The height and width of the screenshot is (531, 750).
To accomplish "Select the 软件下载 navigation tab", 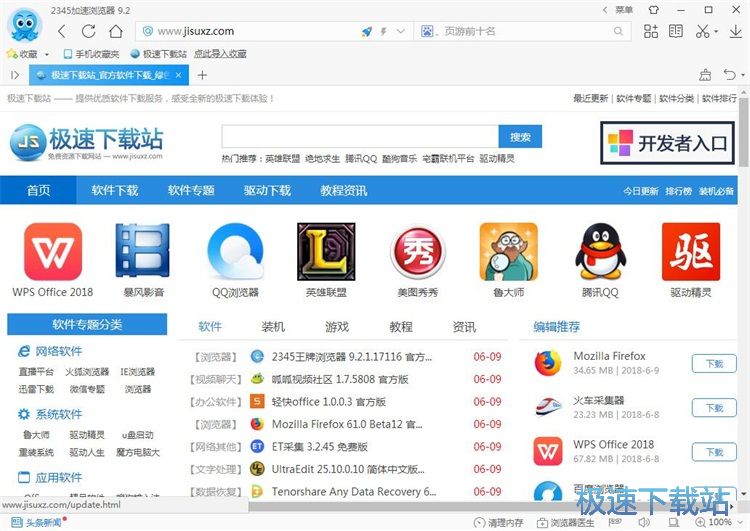I will pos(115,190).
